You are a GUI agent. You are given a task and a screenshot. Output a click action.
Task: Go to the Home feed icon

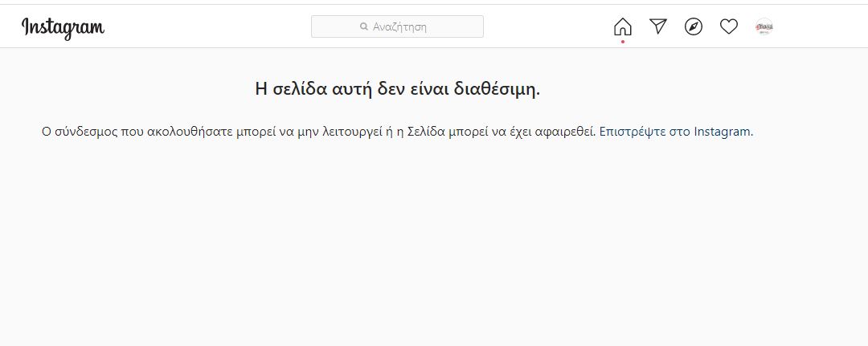click(622, 26)
